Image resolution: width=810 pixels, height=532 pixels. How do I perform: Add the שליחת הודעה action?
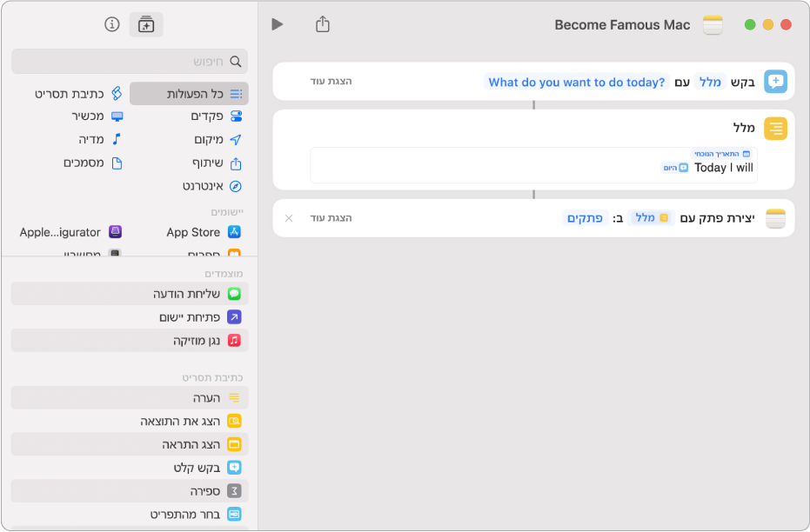[130, 294]
